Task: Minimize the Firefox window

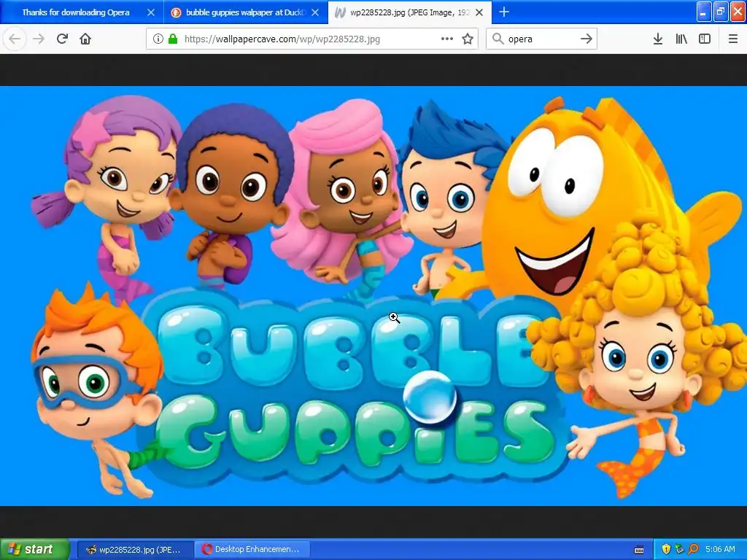Action: (x=704, y=12)
